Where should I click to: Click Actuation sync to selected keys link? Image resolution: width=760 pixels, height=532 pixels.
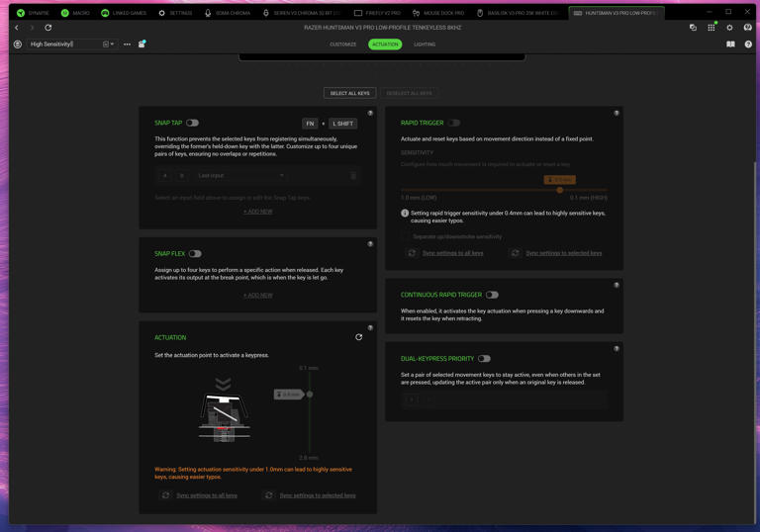318,495
